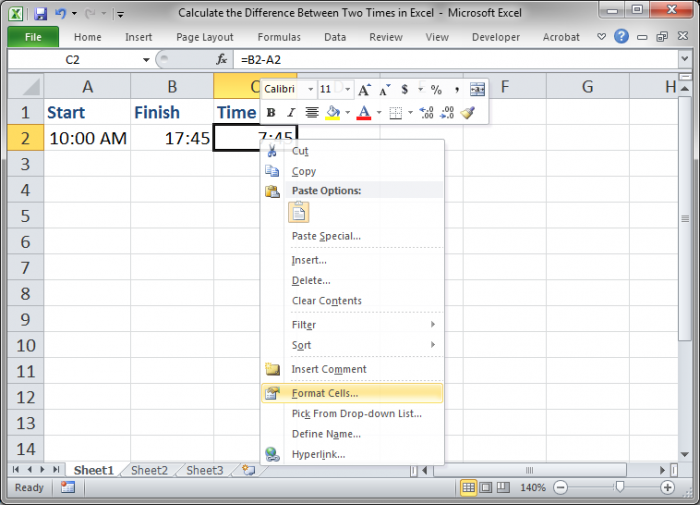Click the Font Color red A icon
The image size is (700, 505).
tap(364, 113)
